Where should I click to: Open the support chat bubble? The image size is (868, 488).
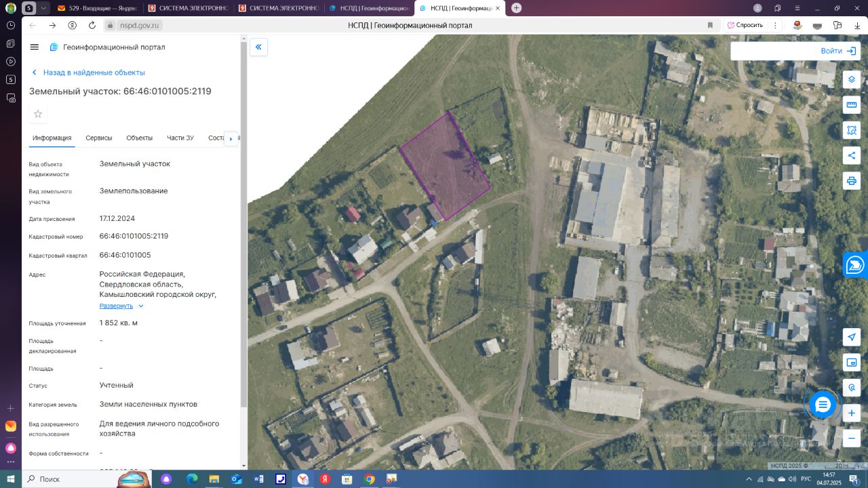tap(823, 405)
